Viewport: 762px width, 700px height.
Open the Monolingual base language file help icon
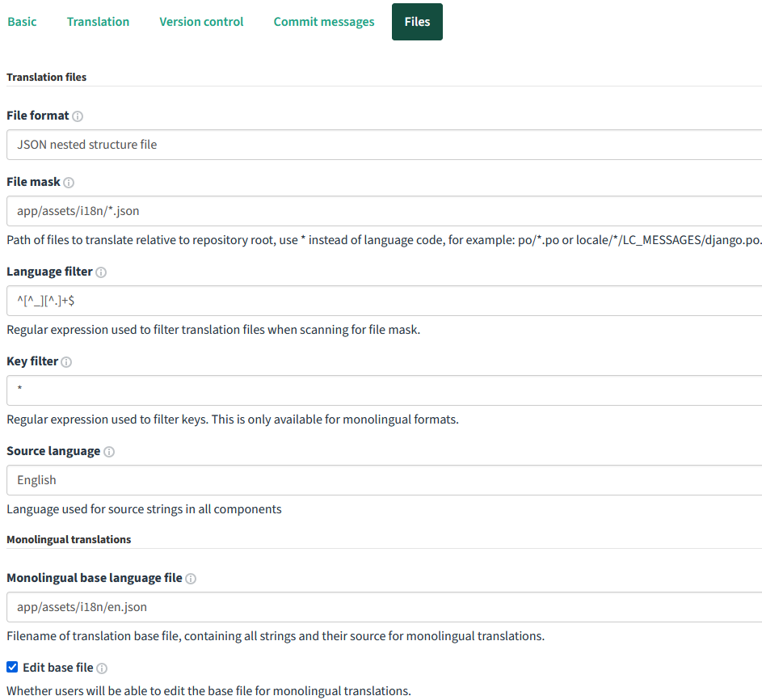pyautogui.click(x=191, y=579)
